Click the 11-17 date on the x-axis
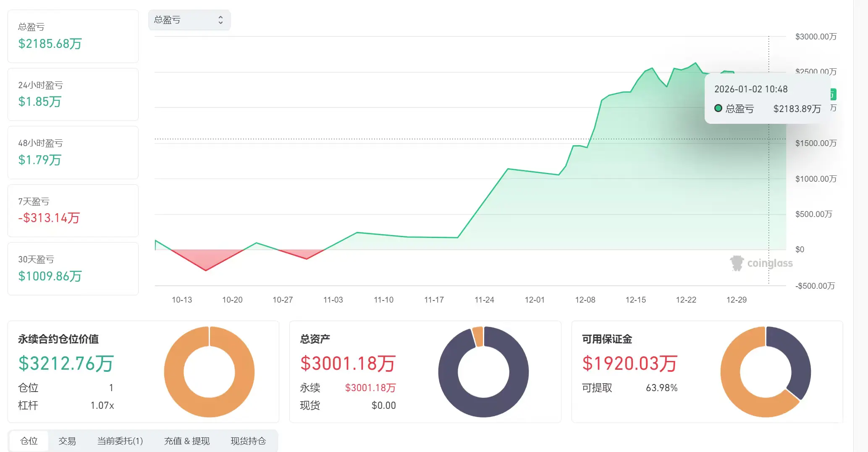868x452 pixels. [x=434, y=300]
